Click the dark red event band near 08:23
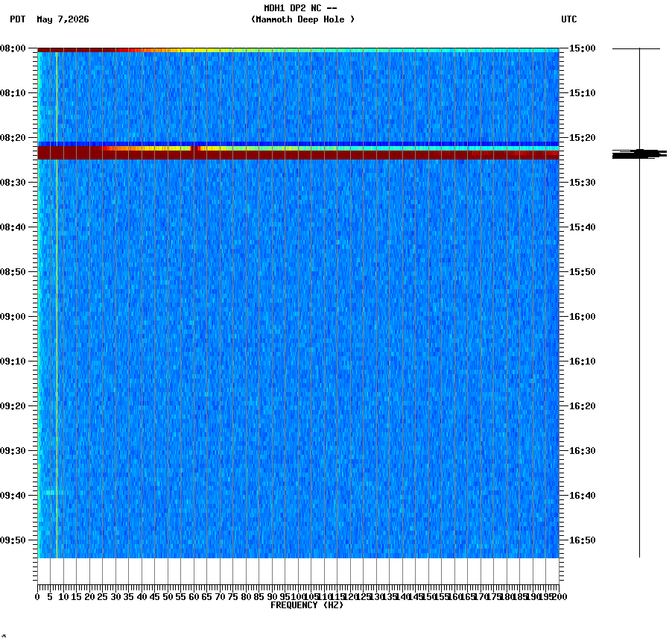Image resolution: width=672 pixels, height=644 pixels. [298, 155]
